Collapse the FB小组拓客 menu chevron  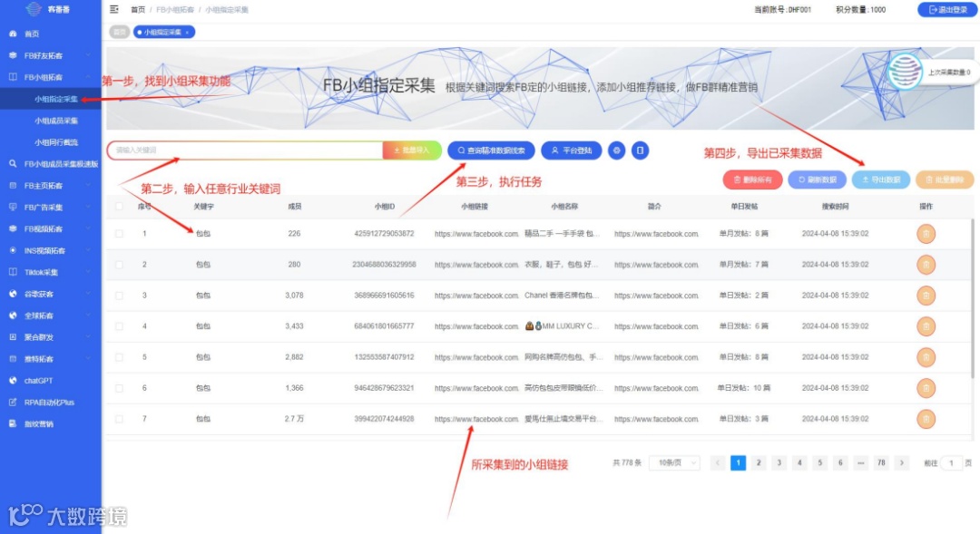point(88,77)
